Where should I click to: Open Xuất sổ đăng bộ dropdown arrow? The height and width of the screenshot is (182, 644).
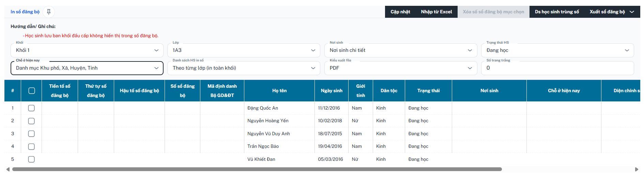[632, 12]
